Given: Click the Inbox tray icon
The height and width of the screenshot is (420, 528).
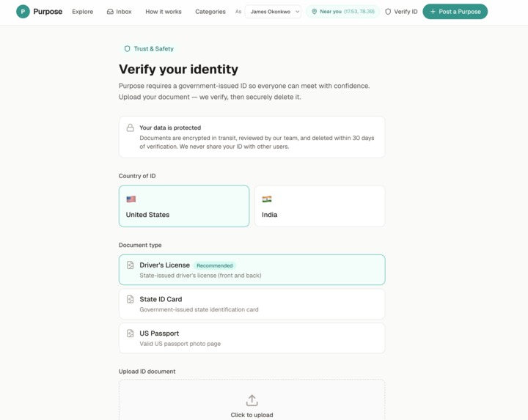Looking at the screenshot, I should (110, 12).
